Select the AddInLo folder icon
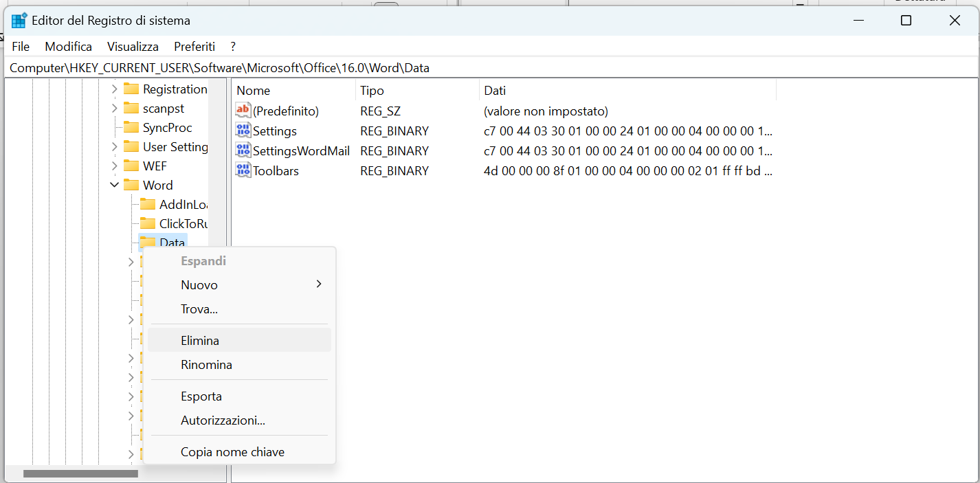Image resolution: width=980 pixels, height=483 pixels. pos(148,204)
